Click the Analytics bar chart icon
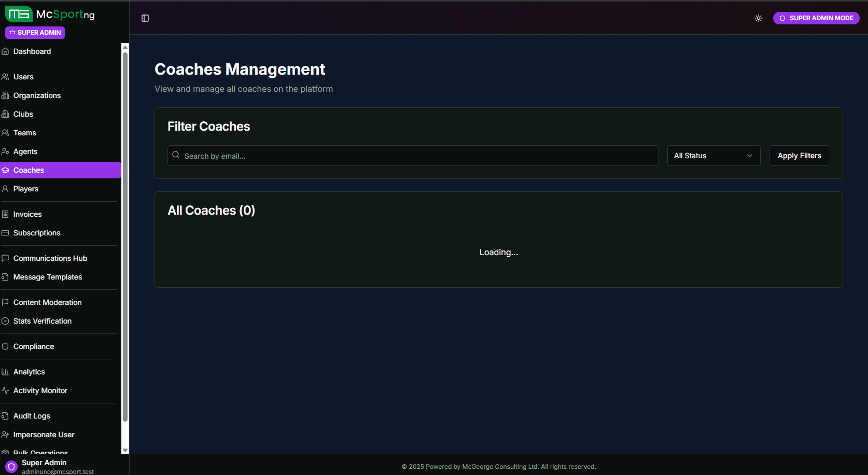This screenshot has width=868, height=475. point(6,372)
